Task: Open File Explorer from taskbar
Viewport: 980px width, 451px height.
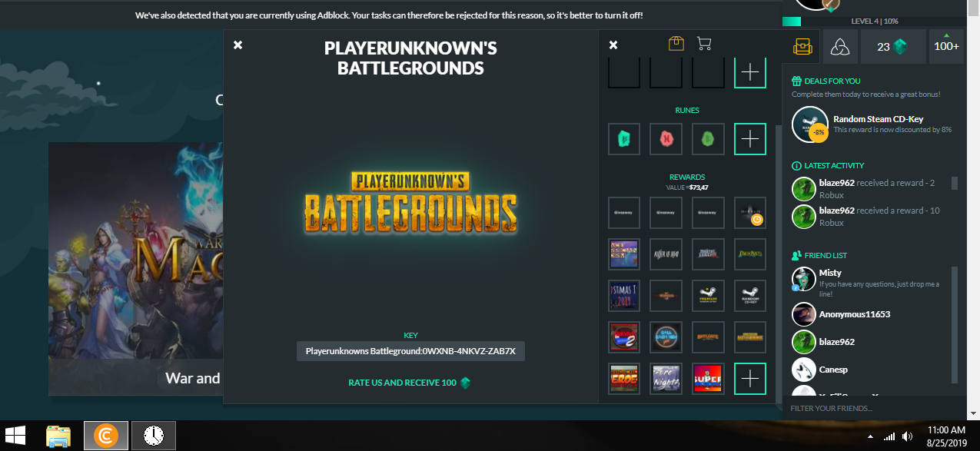Action: [58, 436]
